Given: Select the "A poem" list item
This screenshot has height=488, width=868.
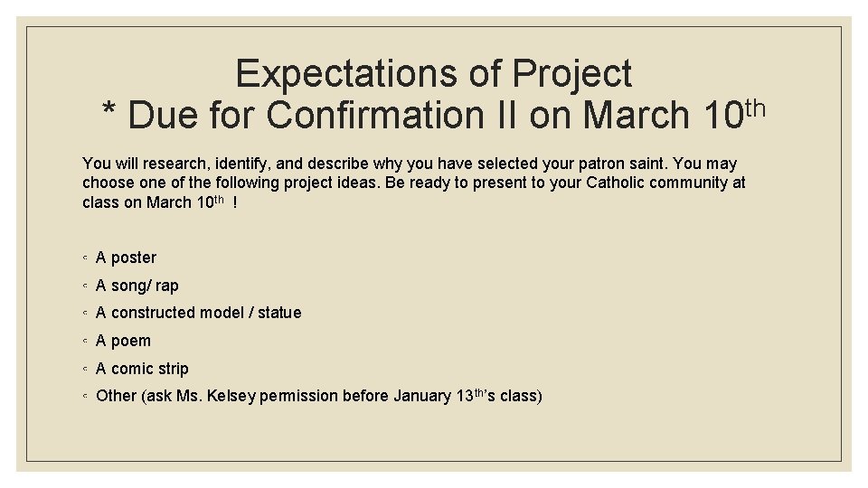Looking at the screenshot, I should point(123,341).
